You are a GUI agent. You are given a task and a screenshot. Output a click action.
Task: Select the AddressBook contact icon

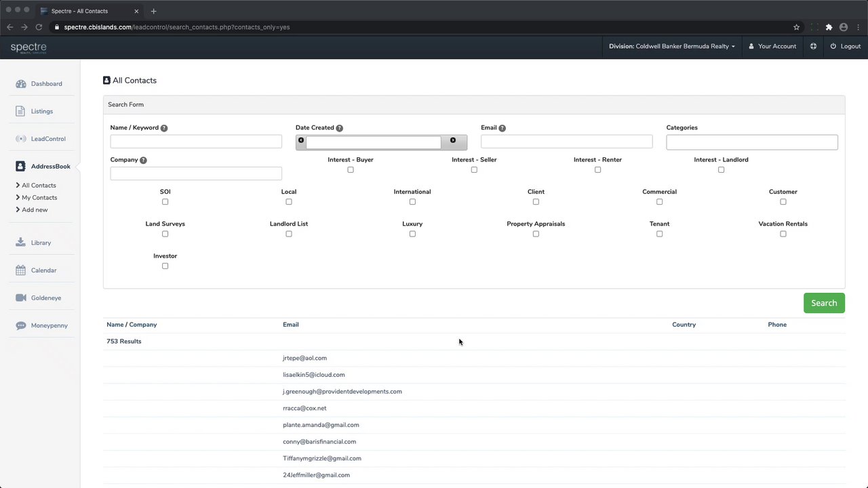click(20, 166)
